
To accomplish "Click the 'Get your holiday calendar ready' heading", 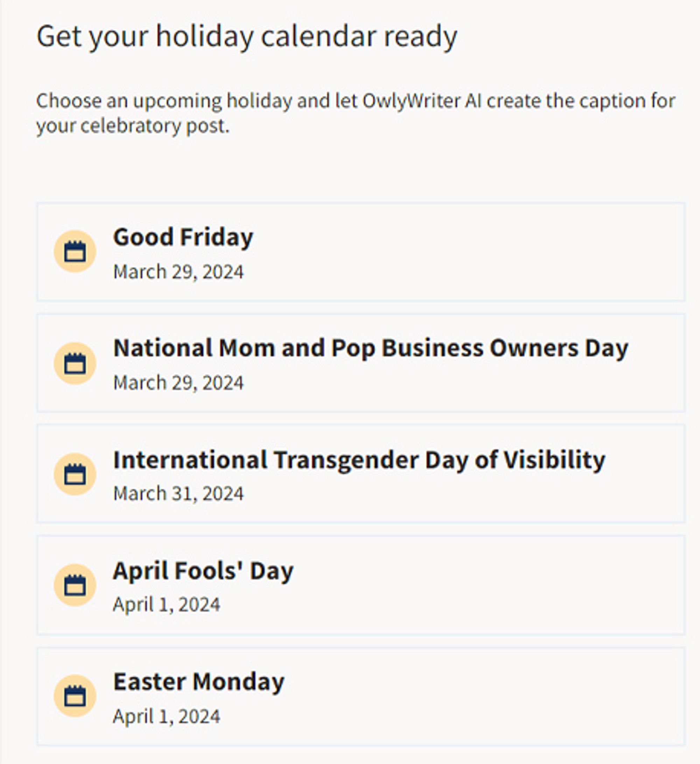I will (x=247, y=37).
